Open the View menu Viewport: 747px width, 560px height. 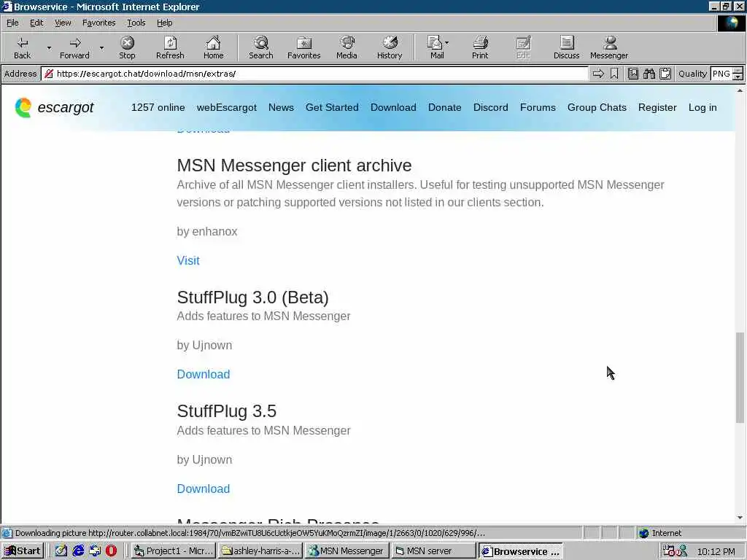(63, 23)
